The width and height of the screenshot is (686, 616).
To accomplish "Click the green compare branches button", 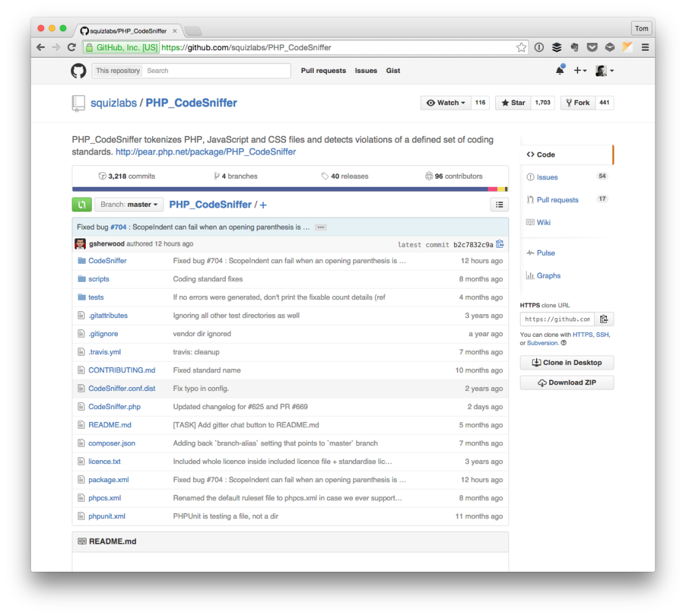I will pos(82,205).
